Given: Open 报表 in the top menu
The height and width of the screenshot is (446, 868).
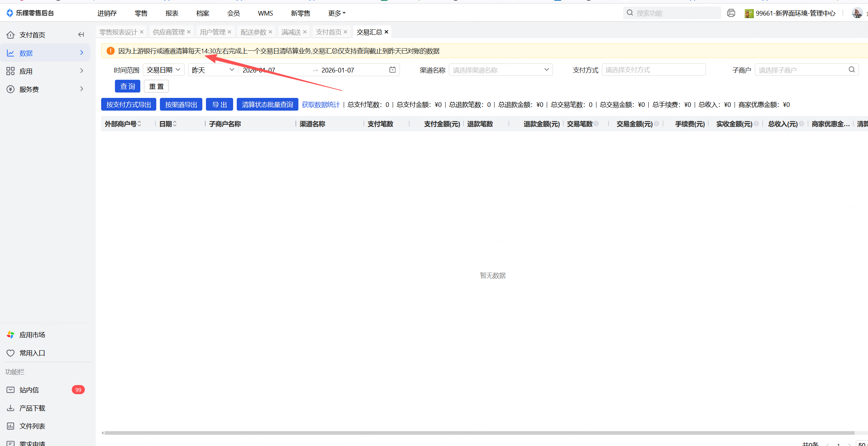Looking at the screenshot, I should point(172,13).
